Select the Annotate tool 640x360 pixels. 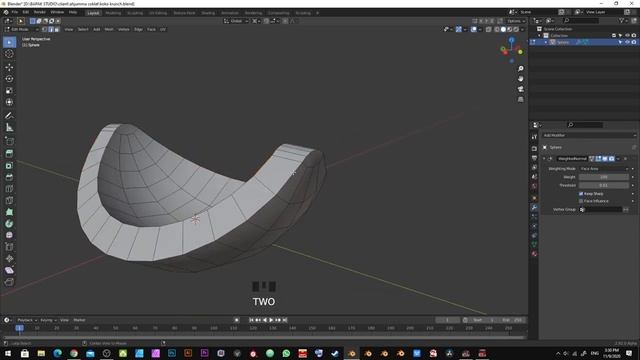(9, 116)
